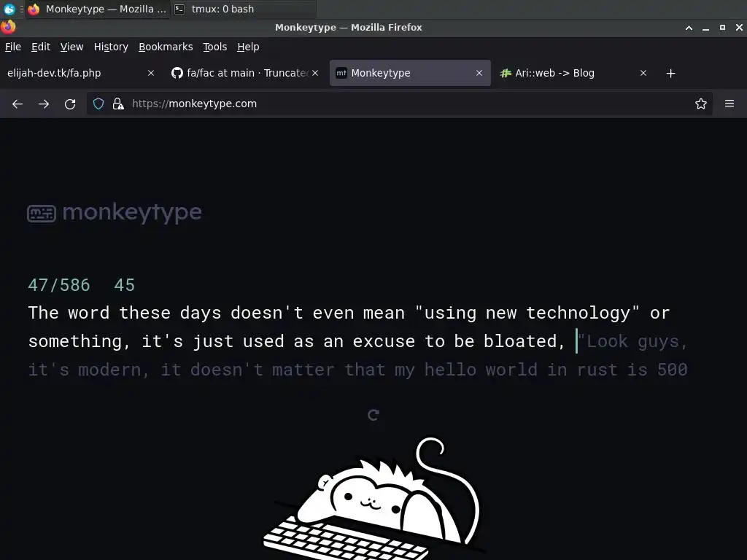Close the Ari::web -> Blog tab
Image resolution: width=747 pixels, height=560 pixels.
(x=643, y=73)
